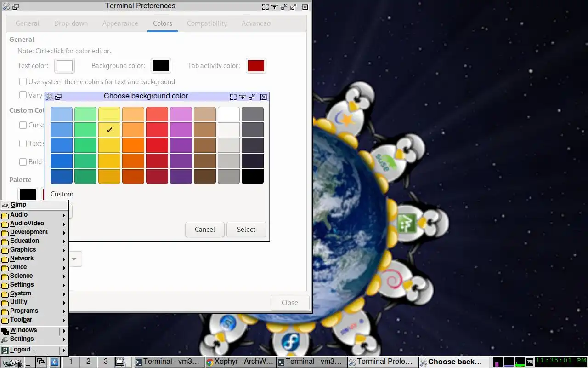Click the second titlebar icon of Choose background color
This screenshot has height=368, width=588.
(x=58, y=97)
